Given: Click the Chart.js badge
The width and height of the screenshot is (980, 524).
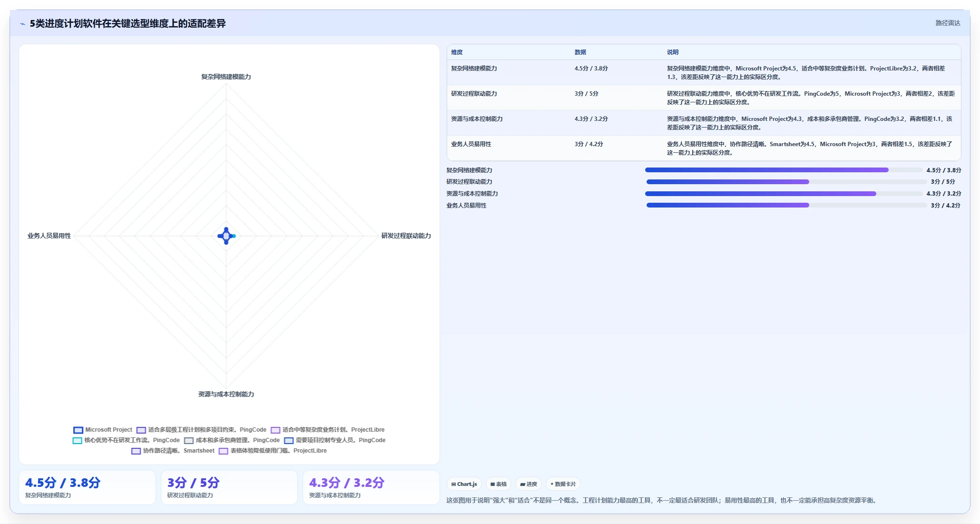Looking at the screenshot, I should [464, 484].
